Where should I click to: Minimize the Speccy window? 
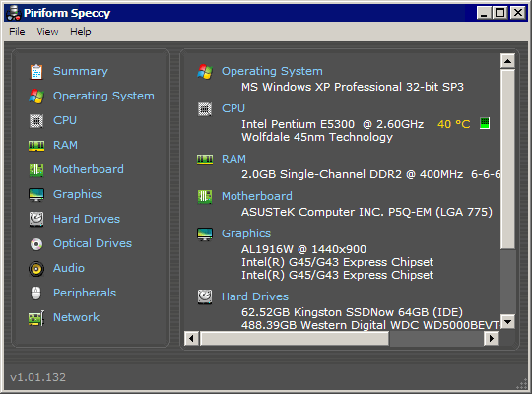coord(484,13)
